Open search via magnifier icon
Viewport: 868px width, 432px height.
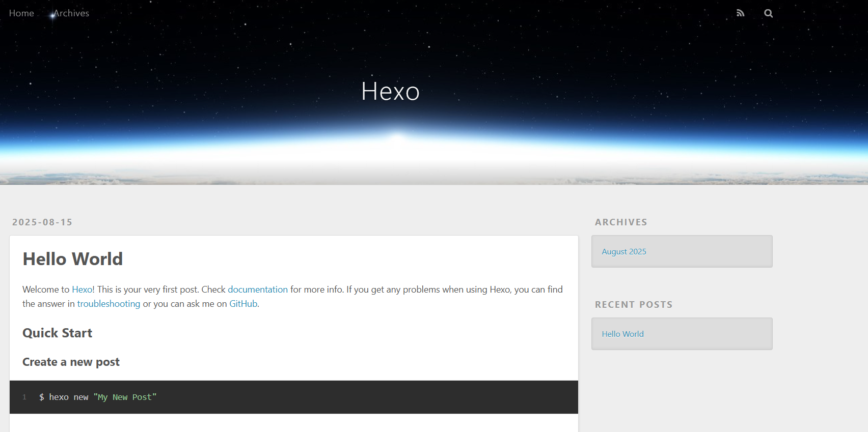tap(768, 13)
